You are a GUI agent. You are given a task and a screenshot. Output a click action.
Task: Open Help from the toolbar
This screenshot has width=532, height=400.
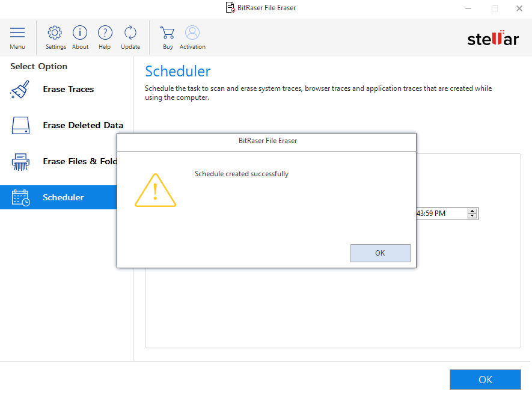105,37
